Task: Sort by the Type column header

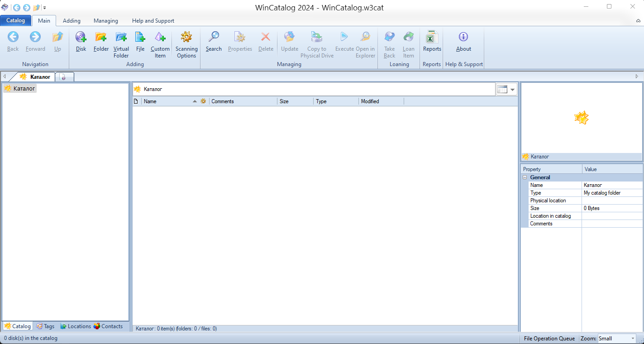Action: [x=336, y=101]
